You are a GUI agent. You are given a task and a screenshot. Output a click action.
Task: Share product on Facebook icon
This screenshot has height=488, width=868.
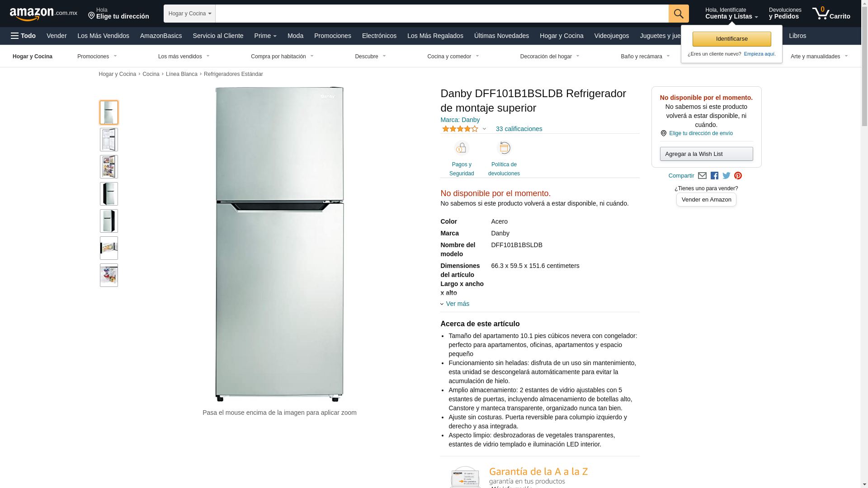(714, 176)
